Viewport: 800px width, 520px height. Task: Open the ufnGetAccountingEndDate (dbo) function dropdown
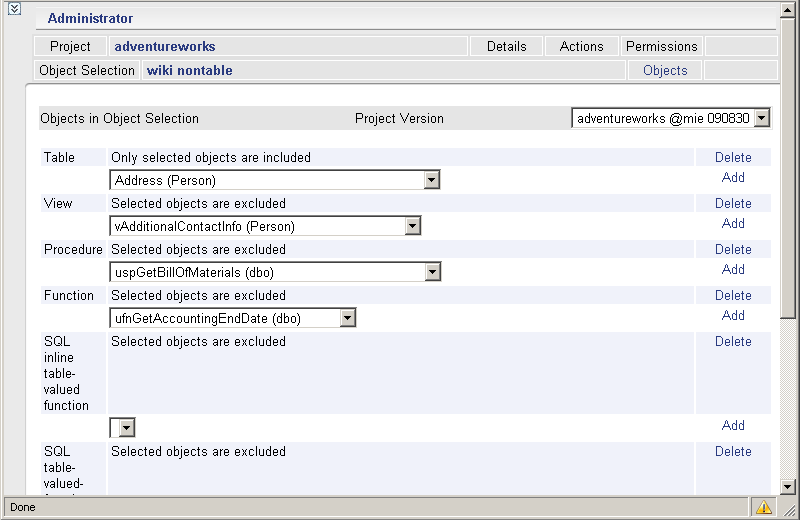point(232,318)
